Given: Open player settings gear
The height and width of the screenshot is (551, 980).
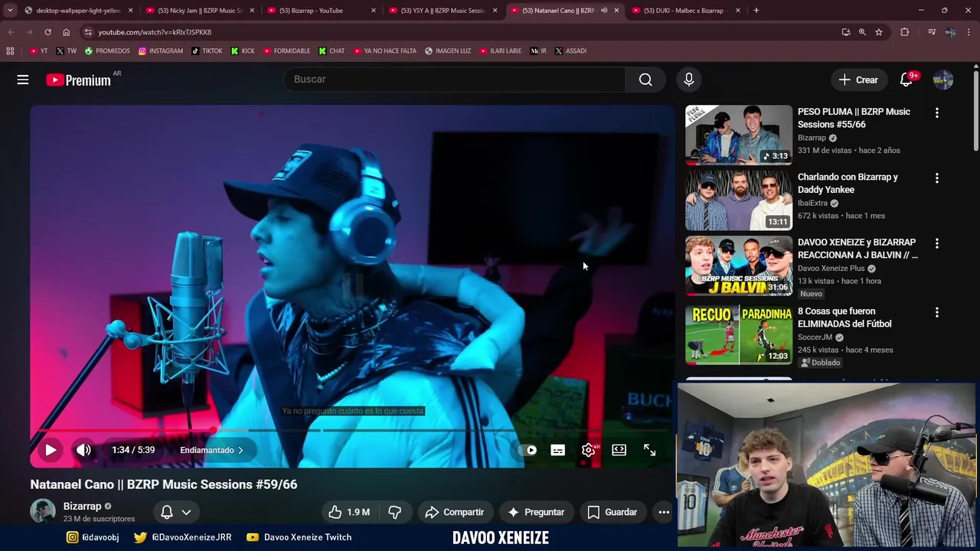Looking at the screenshot, I should pos(588,450).
